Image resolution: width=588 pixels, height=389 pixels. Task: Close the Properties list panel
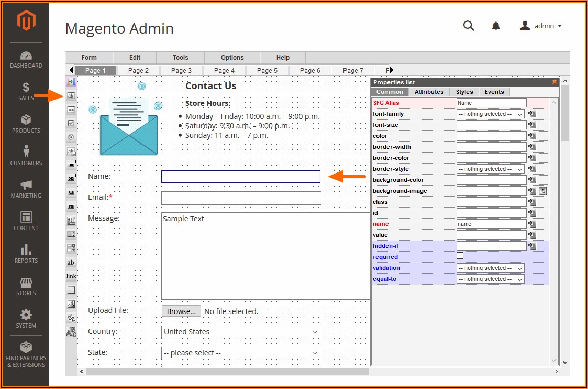click(554, 82)
